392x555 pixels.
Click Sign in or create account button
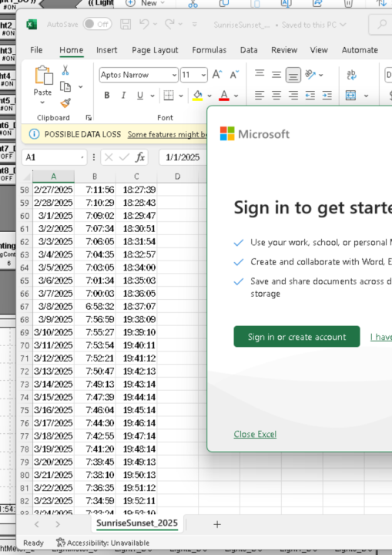point(297,337)
